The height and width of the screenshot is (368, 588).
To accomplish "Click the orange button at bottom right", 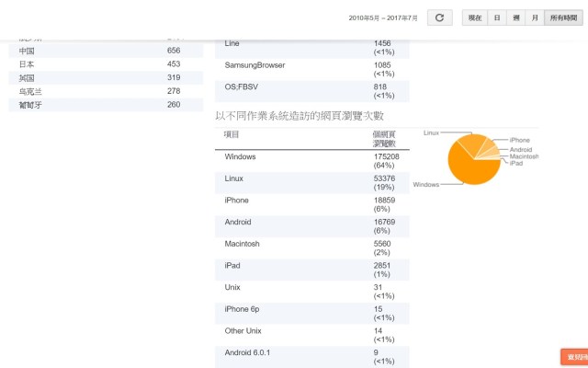I will 574,357.
